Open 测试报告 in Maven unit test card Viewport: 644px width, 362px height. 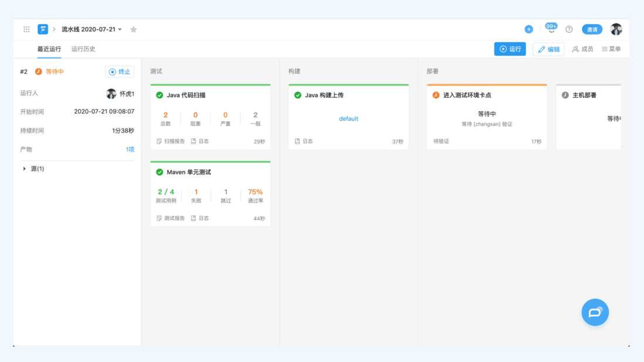[x=171, y=218]
